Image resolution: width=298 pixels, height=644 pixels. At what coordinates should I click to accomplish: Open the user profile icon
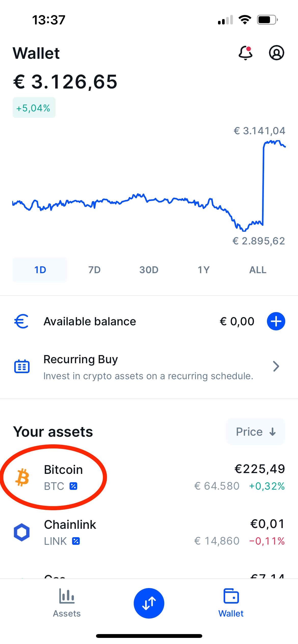277,53
